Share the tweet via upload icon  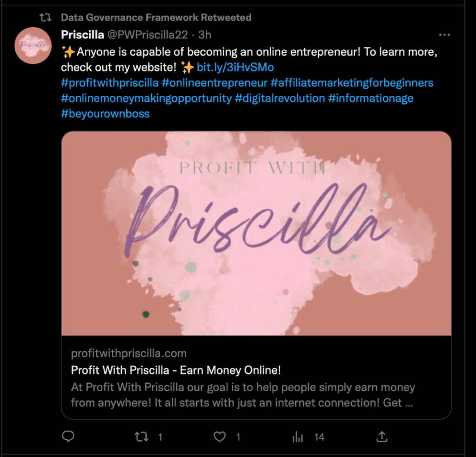pyautogui.click(x=381, y=436)
